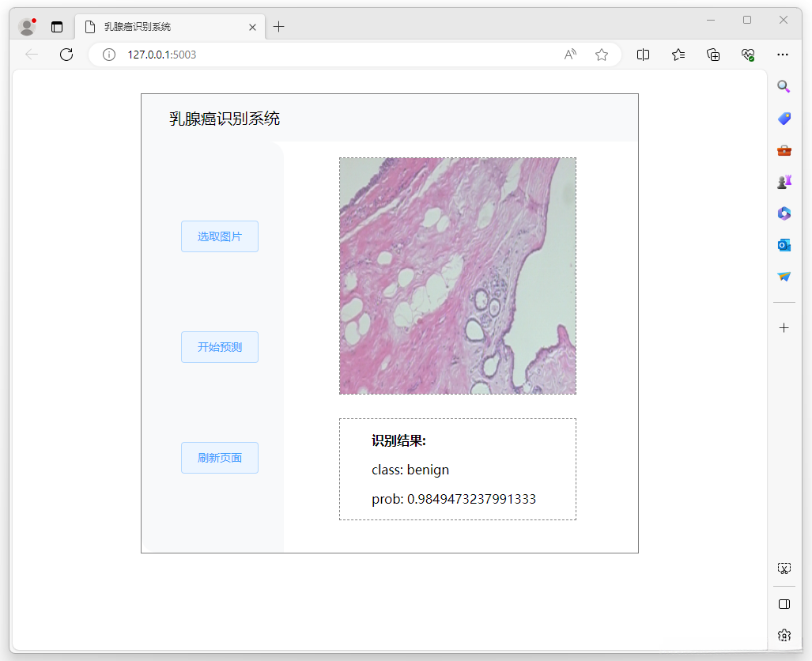Switch to the 乳腺癌识别系统 tab

click(171, 26)
